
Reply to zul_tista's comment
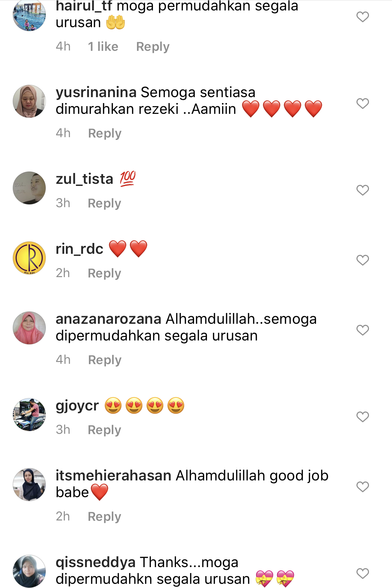(x=104, y=203)
